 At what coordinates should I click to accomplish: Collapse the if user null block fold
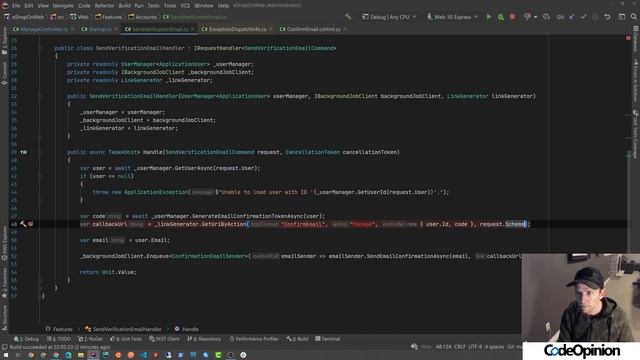pos(40,176)
